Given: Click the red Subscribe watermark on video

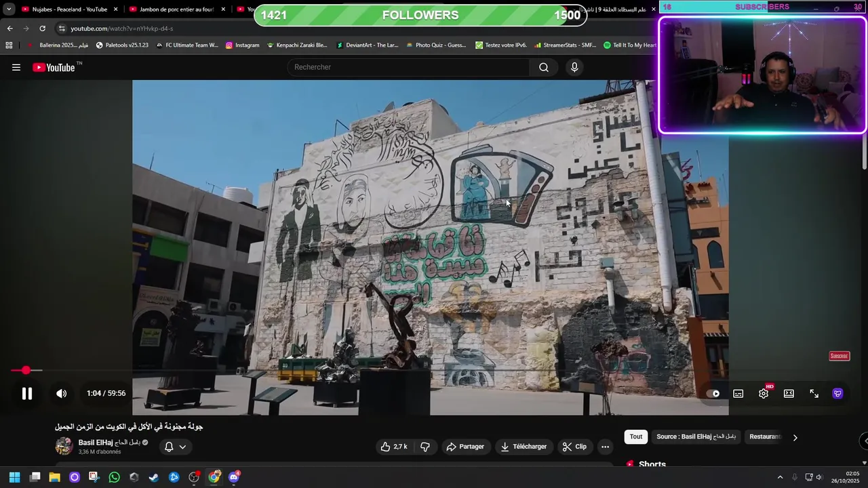Looking at the screenshot, I should pyautogui.click(x=840, y=357).
